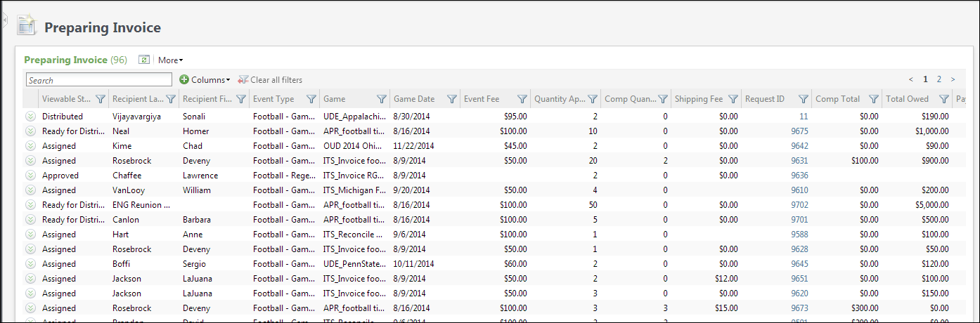Image resolution: width=980 pixels, height=323 pixels.
Task: Click the next page arrow
Action: [x=953, y=79]
